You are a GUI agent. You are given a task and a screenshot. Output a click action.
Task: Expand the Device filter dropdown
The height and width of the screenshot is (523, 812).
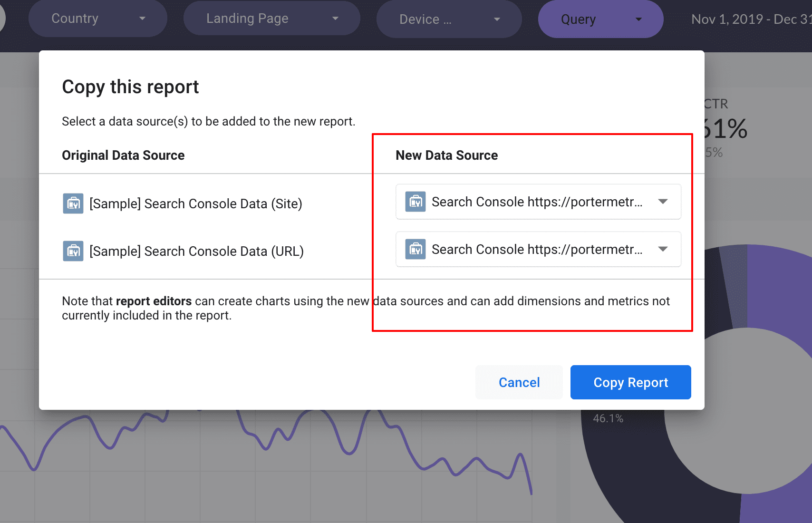pos(449,19)
